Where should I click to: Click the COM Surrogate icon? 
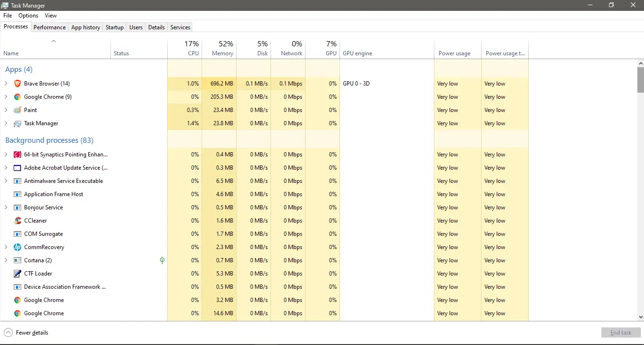(x=17, y=234)
